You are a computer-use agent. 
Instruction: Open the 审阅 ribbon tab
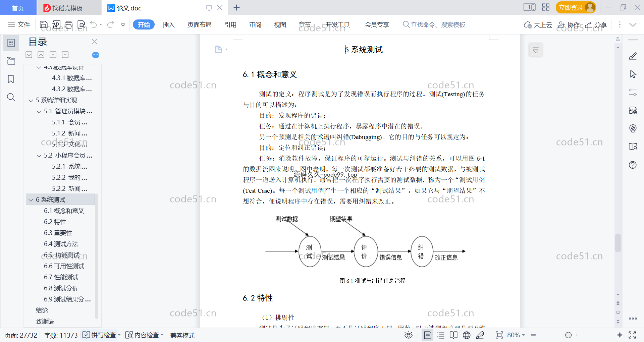(255, 24)
